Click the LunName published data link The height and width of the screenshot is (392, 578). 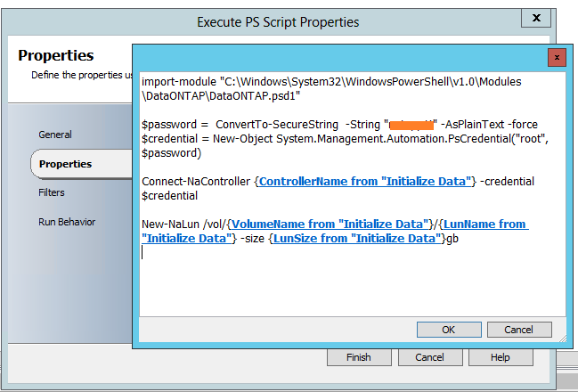(484, 225)
